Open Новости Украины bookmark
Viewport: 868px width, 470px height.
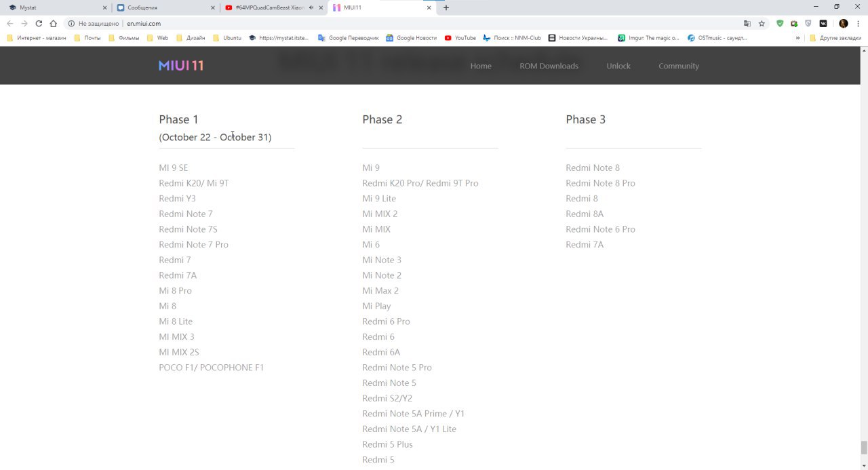tap(578, 38)
